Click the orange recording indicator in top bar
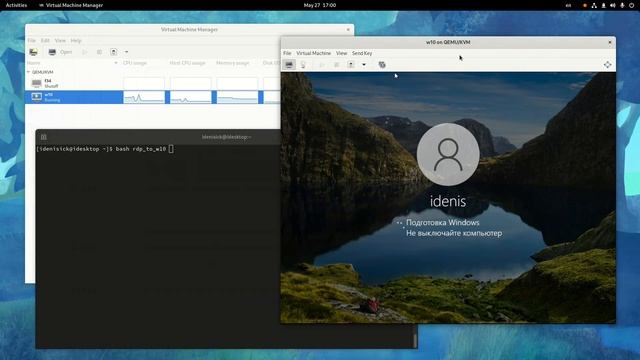 click(584, 5)
